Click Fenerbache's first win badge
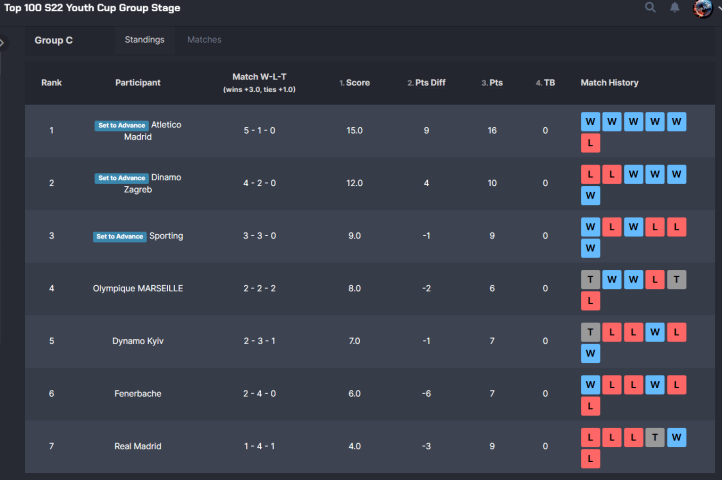The height and width of the screenshot is (480, 722). click(590, 384)
